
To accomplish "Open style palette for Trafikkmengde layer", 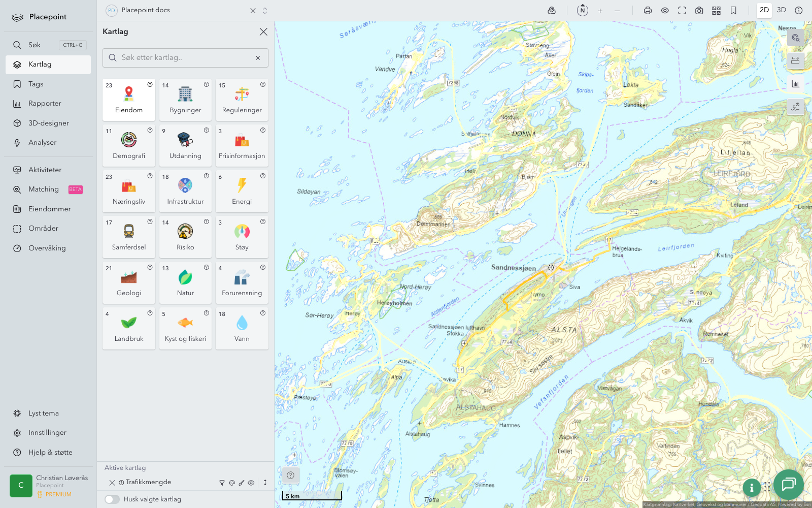I will [232, 483].
